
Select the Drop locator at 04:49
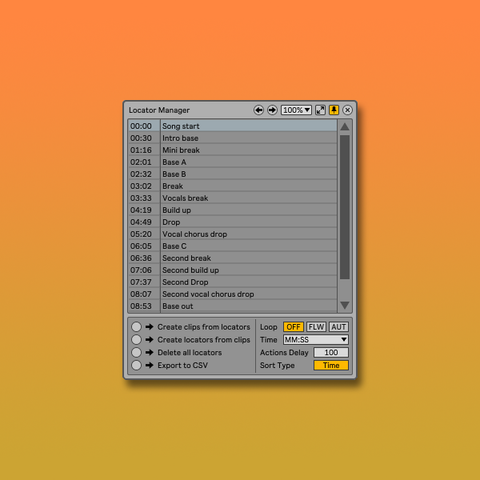pos(249,222)
